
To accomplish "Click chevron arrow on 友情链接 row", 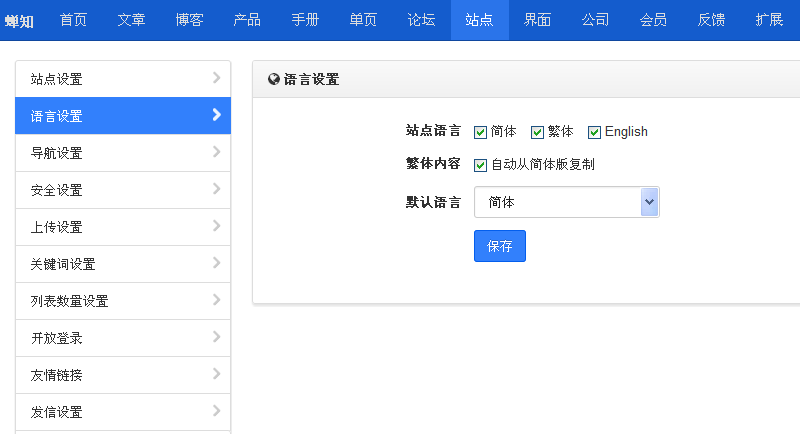I will pyautogui.click(x=217, y=374).
